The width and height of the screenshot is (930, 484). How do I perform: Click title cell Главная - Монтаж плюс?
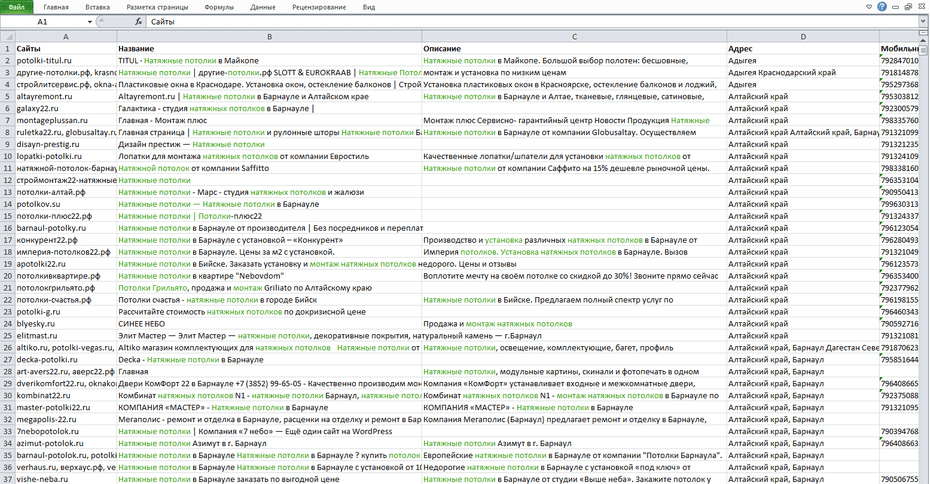point(269,120)
